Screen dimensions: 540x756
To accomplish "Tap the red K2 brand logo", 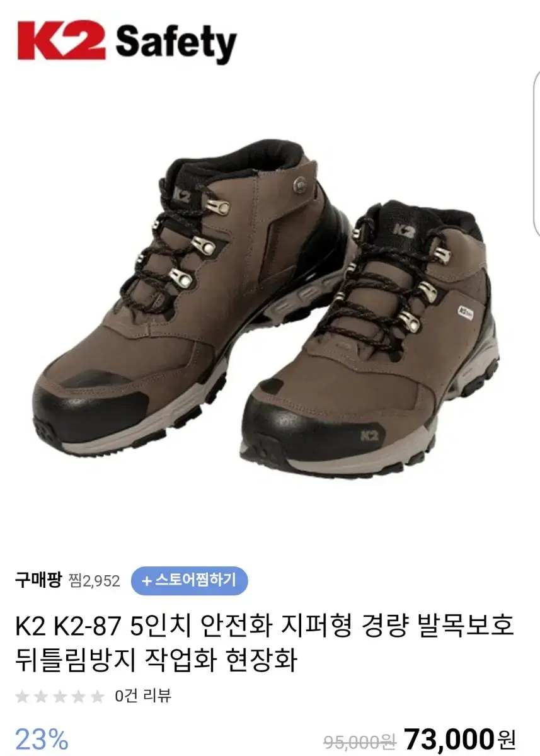I will coord(61,41).
